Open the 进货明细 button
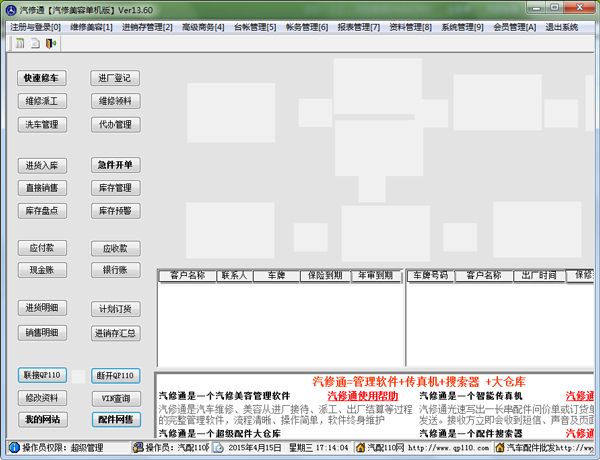The width and height of the screenshot is (600, 460). (x=42, y=308)
